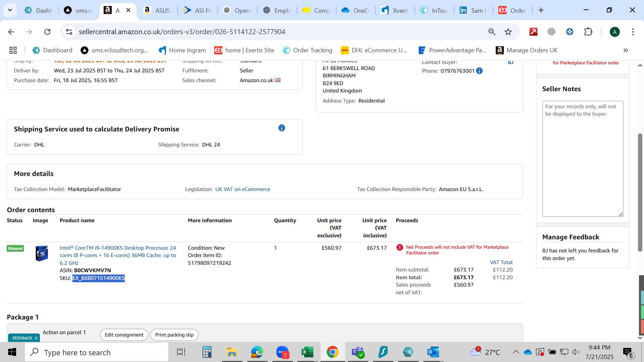
Task: Click info icon in Shipping Service panel
Action: [282, 128]
